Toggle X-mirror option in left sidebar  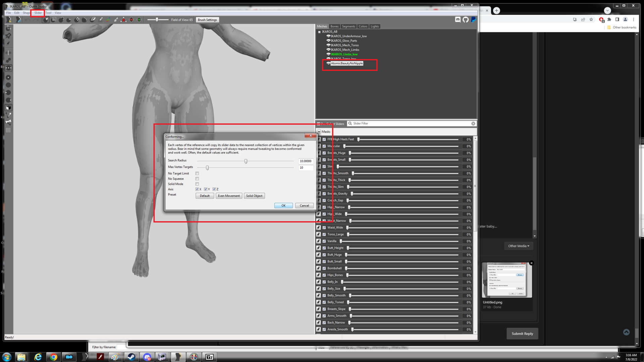8,53
